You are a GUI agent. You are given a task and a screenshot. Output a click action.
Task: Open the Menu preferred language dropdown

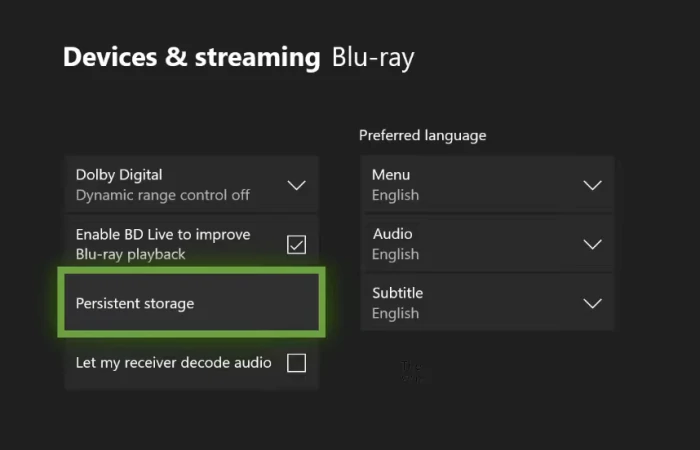pos(486,185)
